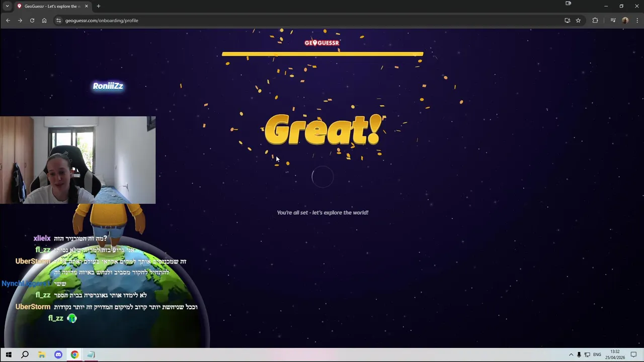The image size is (644, 362).
Task: Select the GeoGuessr browser tab
Action: pyautogui.click(x=52, y=6)
